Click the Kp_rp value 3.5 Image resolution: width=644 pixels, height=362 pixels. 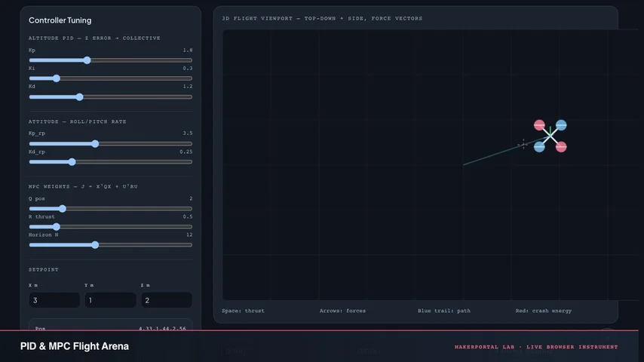188,133
